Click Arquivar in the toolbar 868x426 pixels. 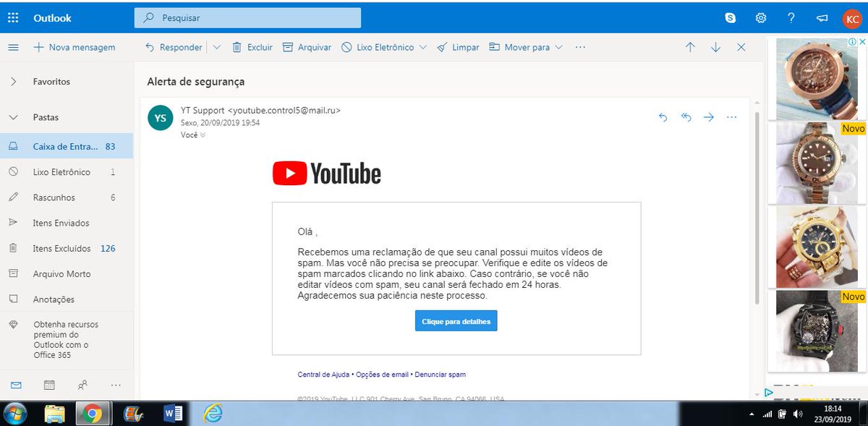point(307,47)
